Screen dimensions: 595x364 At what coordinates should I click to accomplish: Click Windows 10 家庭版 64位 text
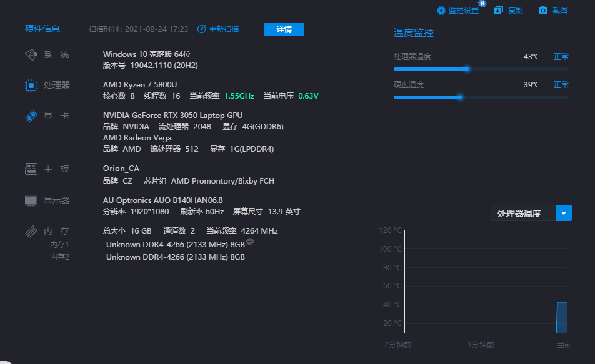tap(147, 54)
